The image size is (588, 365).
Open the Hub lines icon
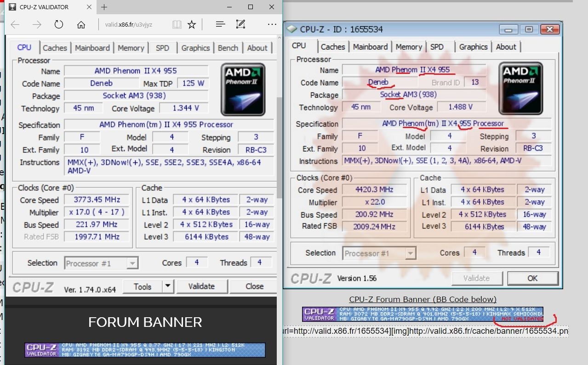click(x=220, y=24)
